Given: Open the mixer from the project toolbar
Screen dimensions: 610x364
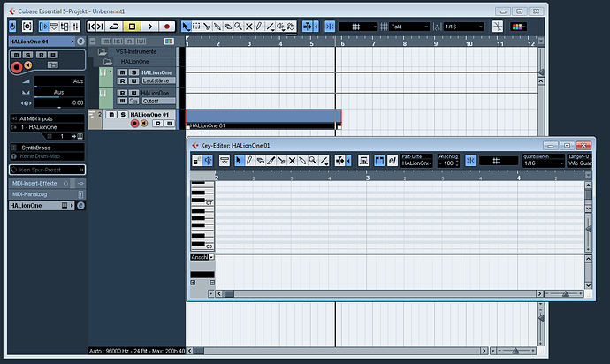Looking at the screenshot, I should coord(75,27).
